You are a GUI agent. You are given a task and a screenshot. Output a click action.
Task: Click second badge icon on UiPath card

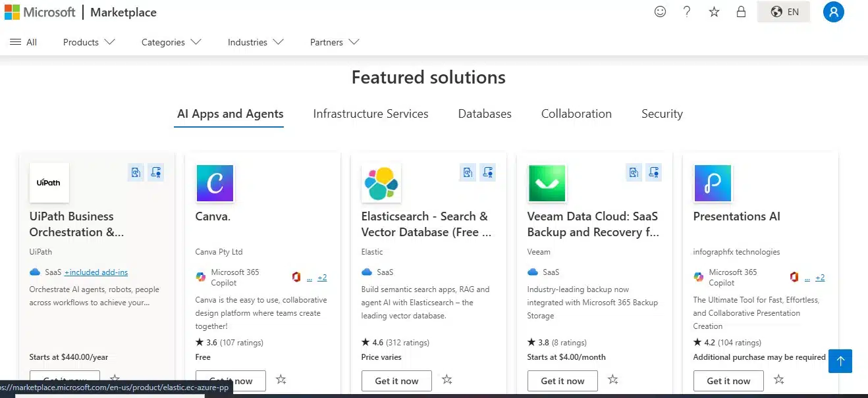pyautogui.click(x=156, y=172)
